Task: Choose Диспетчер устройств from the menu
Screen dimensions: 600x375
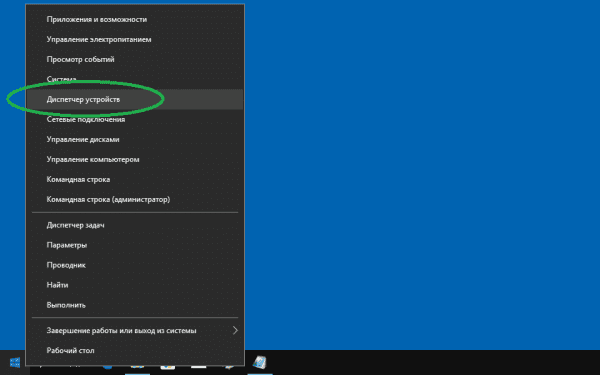Action: point(135,99)
